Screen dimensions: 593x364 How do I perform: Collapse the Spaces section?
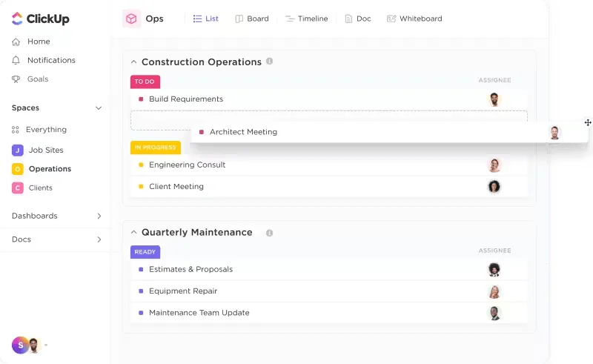pyautogui.click(x=99, y=108)
